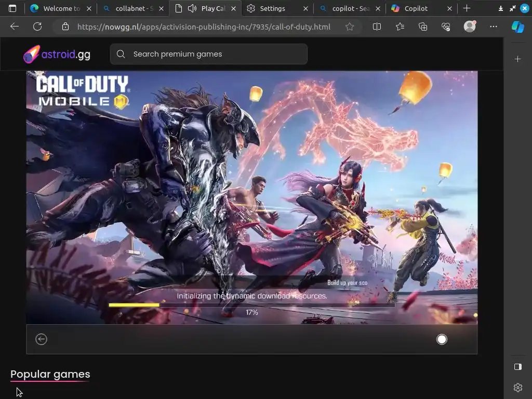Open Collections panel
This screenshot has width=532, height=399.
[x=423, y=26]
